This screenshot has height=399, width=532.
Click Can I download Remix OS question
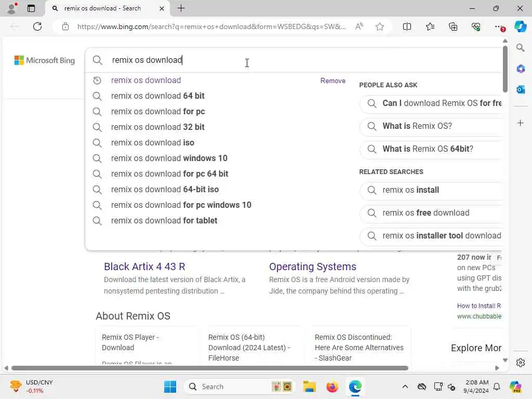431,103
